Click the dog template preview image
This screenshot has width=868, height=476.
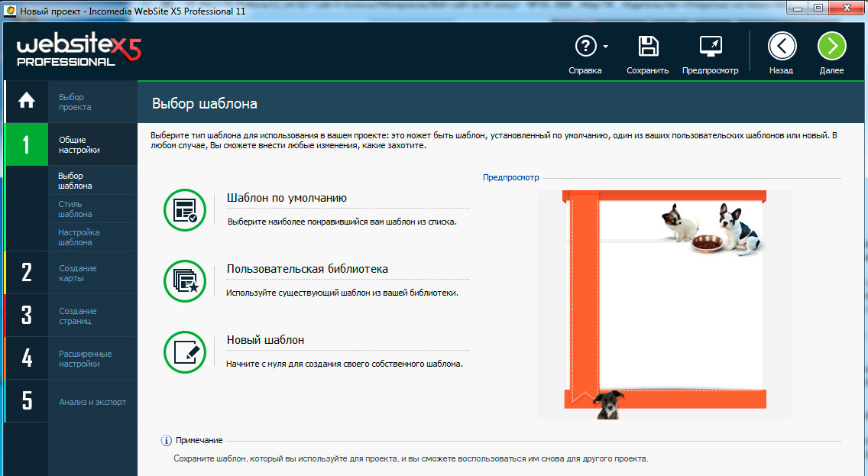664,304
